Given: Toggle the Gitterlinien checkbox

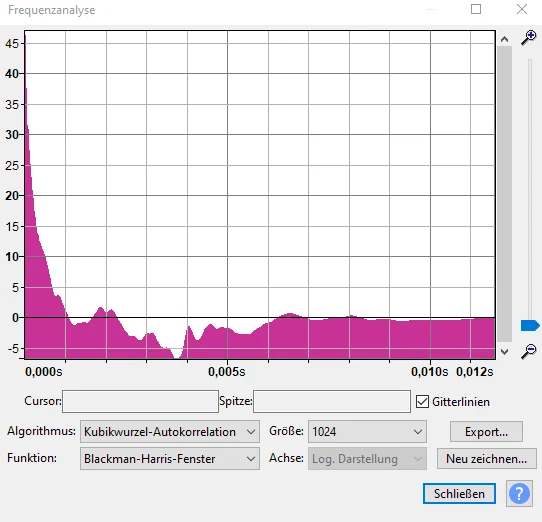Looking at the screenshot, I should pyautogui.click(x=422, y=402).
